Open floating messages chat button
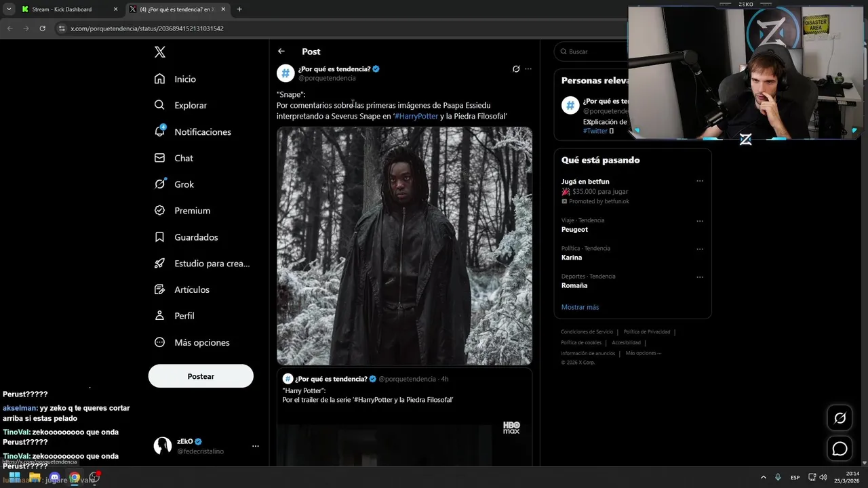Viewport: 868px width, 488px height. [x=840, y=449]
